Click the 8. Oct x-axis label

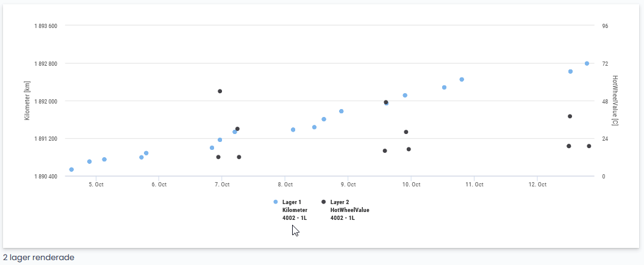coord(284,185)
